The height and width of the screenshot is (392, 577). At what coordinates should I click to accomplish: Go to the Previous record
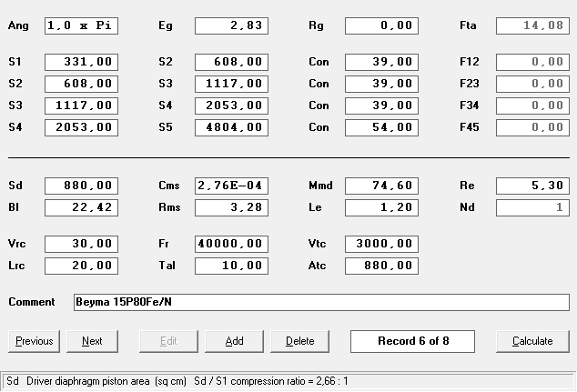click(x=34, y=341)
